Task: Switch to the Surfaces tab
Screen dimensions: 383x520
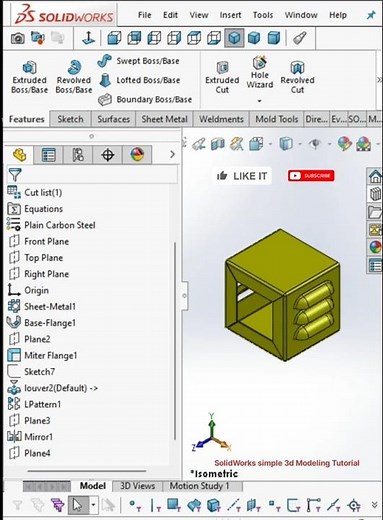Action: [113, 119]
